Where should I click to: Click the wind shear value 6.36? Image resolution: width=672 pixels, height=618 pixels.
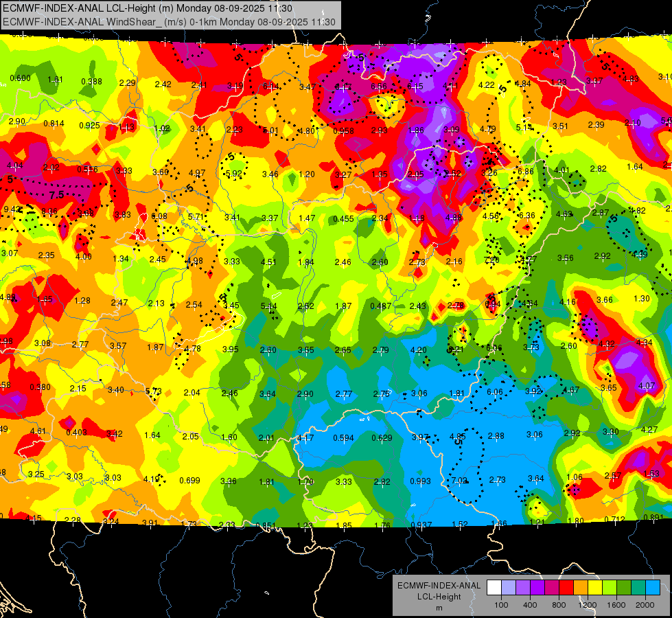pos(527,216)
